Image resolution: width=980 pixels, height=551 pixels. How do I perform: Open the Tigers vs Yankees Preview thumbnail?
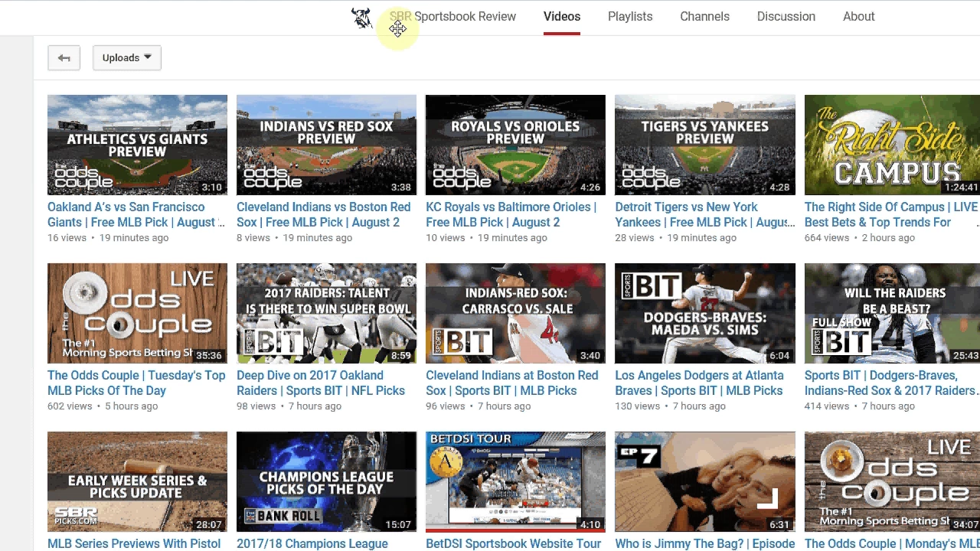click(705, 145)
